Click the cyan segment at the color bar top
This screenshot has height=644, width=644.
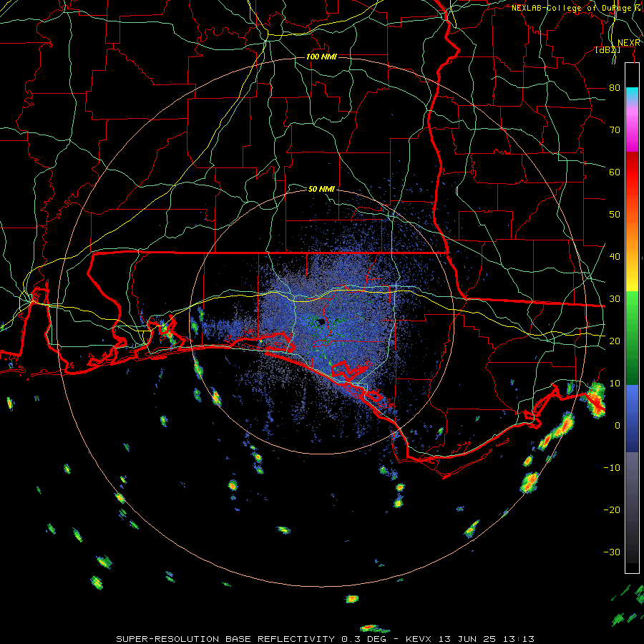[x=632, y=94]
